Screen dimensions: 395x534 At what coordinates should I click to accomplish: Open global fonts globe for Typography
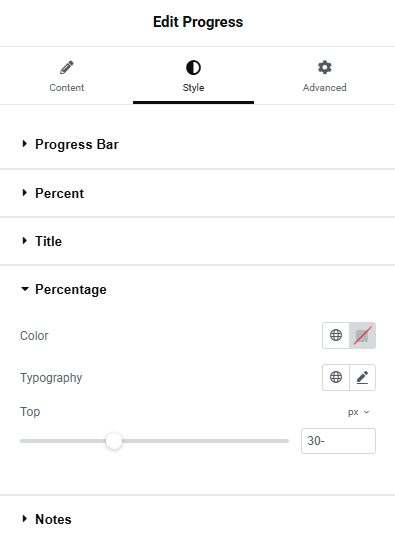pyautogui.click(x=336, y=377)
